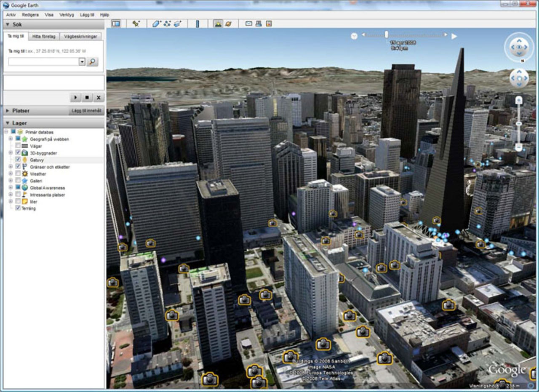This screenshot has width=539, height=392.
Task: Open the Verktyg menu
Action: pos(67,14)
